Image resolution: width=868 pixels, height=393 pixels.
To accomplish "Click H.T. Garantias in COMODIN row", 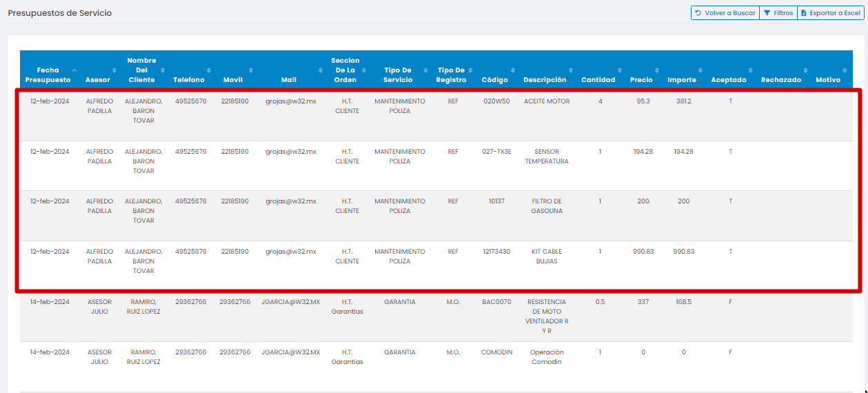I will [x=347, y=357].
